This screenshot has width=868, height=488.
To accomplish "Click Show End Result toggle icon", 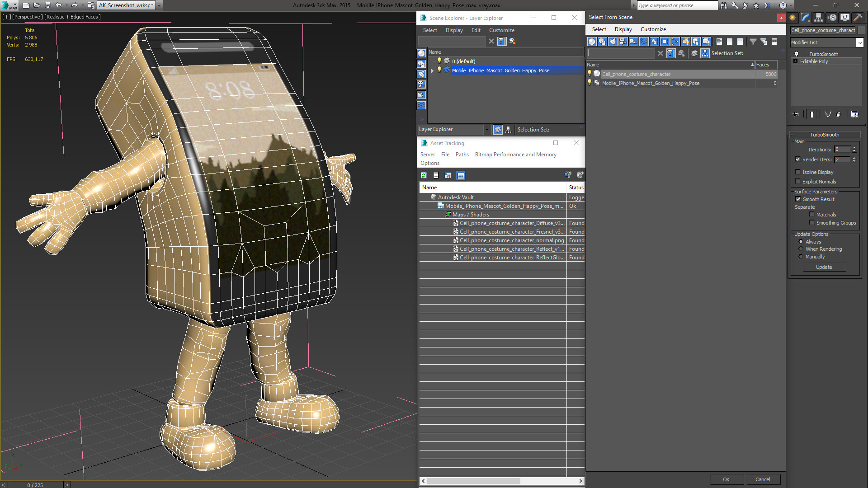I will click(812, 114).
